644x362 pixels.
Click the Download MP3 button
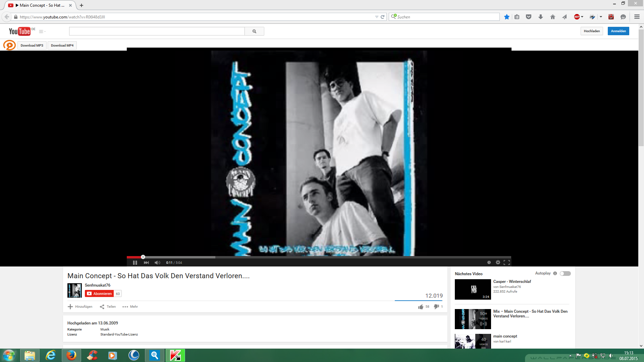32,46
